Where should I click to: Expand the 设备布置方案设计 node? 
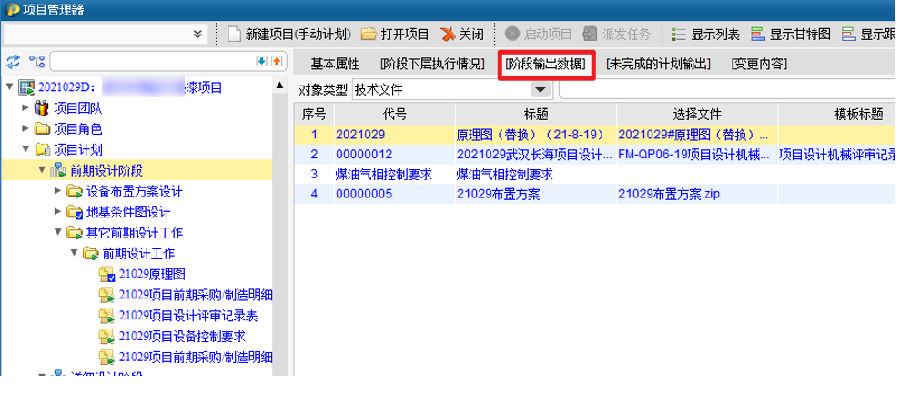click(57, 191)
